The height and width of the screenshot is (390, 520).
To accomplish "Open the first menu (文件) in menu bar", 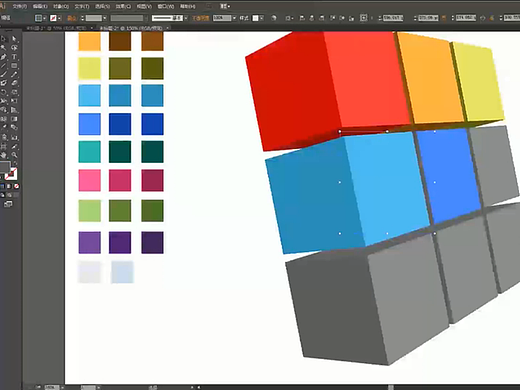I will (x=20, y=6).
